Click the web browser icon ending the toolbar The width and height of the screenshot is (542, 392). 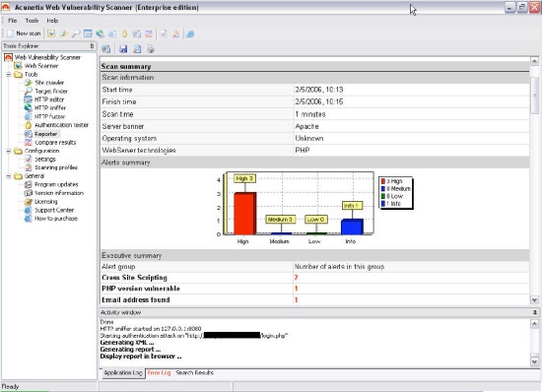click(x=190, y=33)
